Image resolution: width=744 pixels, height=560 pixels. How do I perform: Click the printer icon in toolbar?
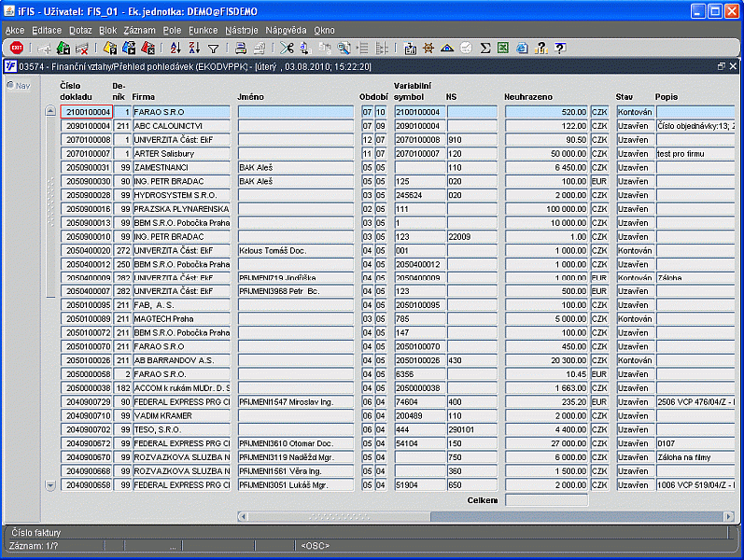coord(240,48)
